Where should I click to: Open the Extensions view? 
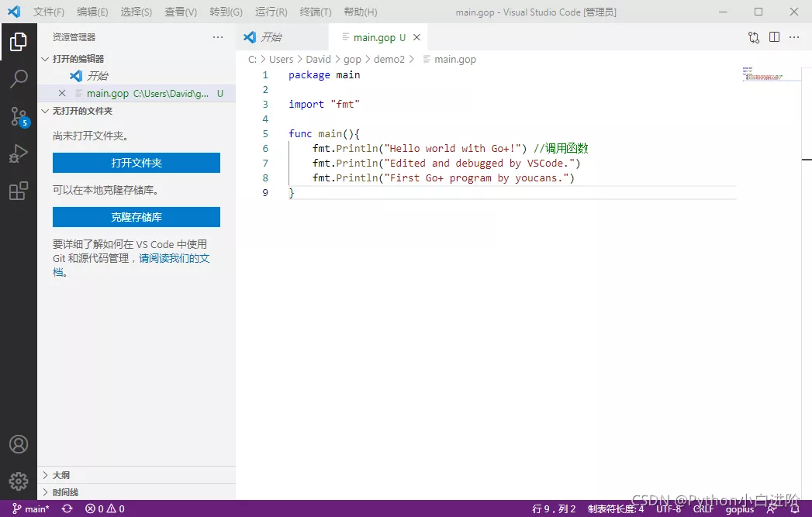click(19, 191)
